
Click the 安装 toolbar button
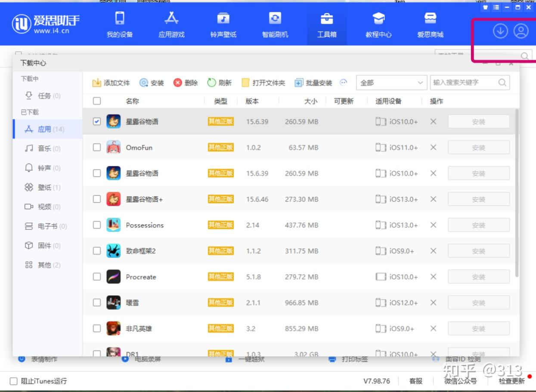click(152, 83)
